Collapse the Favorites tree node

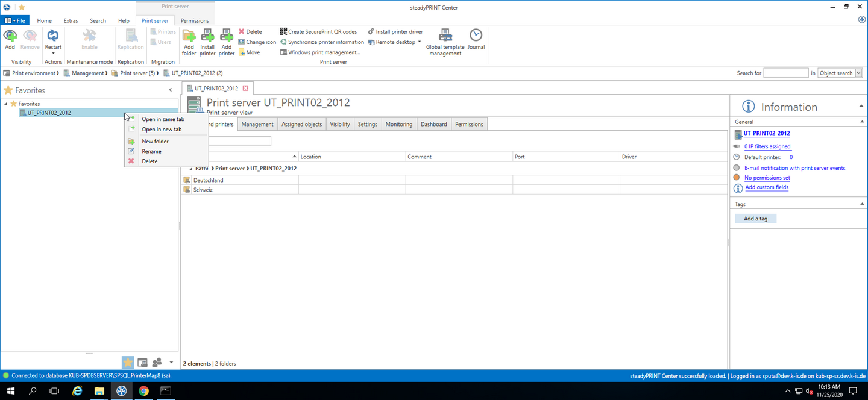tap(6, 104)
